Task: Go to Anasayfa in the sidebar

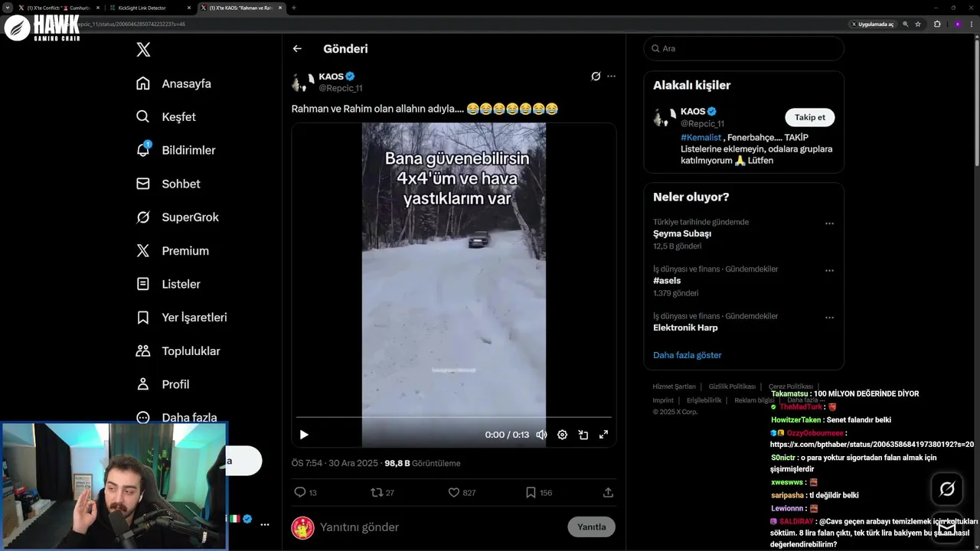Action: (173, 83)
